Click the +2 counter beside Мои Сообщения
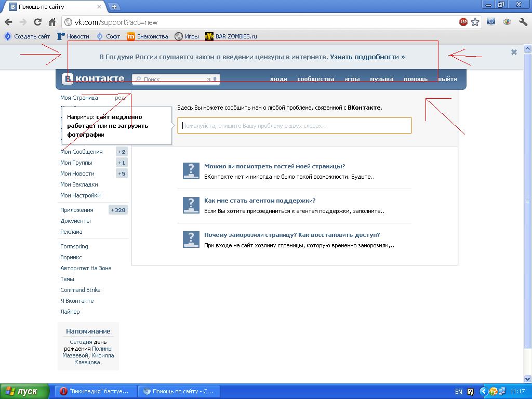 pyautogui.click(x=122, y=152)
